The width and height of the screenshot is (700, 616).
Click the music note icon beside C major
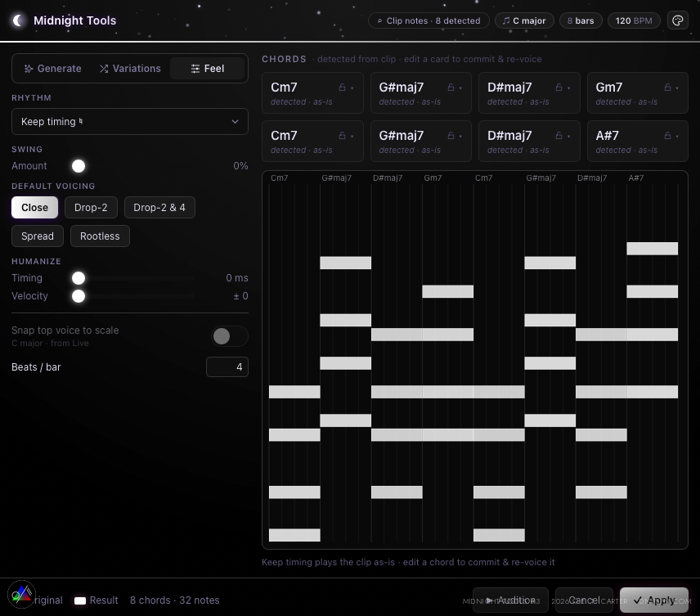pos(506,20)
